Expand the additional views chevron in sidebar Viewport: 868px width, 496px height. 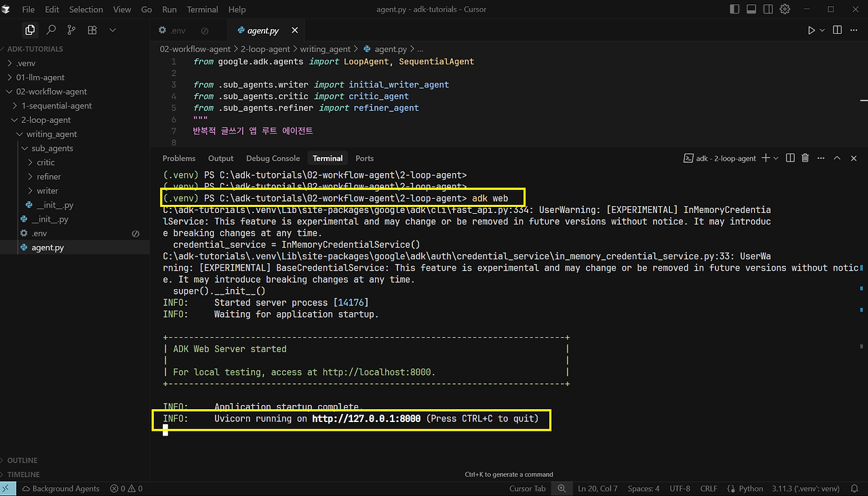click(x=113, y=30)
